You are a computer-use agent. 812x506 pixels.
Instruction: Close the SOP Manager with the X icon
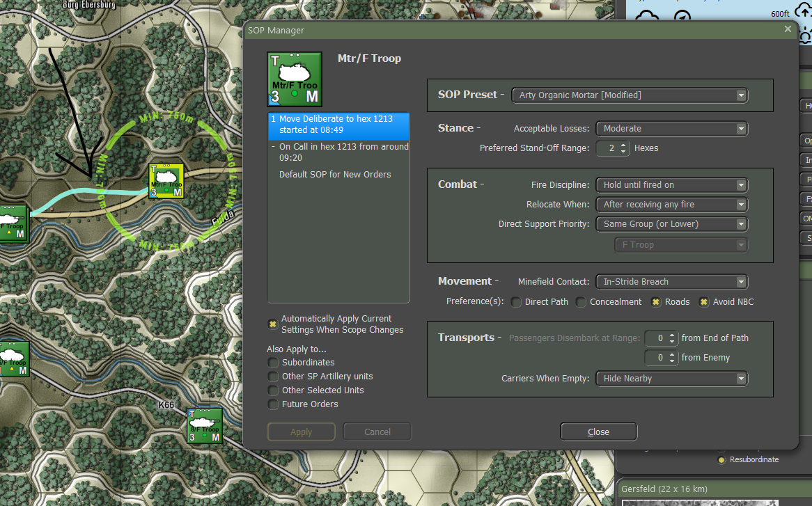click(788, 29)
